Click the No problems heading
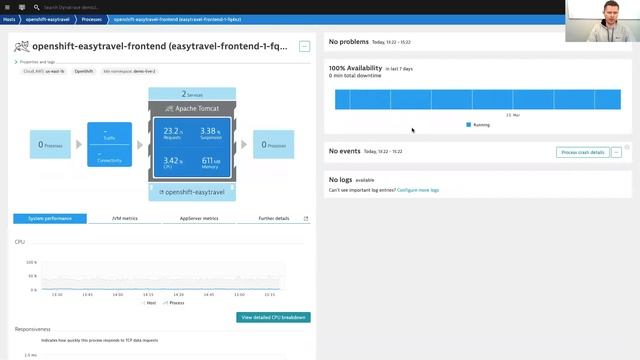Screen dimensions: 640x360 pos(349,42)
